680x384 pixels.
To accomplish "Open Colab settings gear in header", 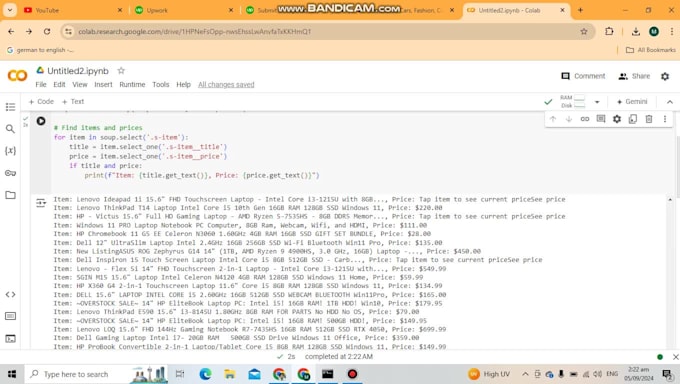I will pyautogui.click(x=665, y=76).
